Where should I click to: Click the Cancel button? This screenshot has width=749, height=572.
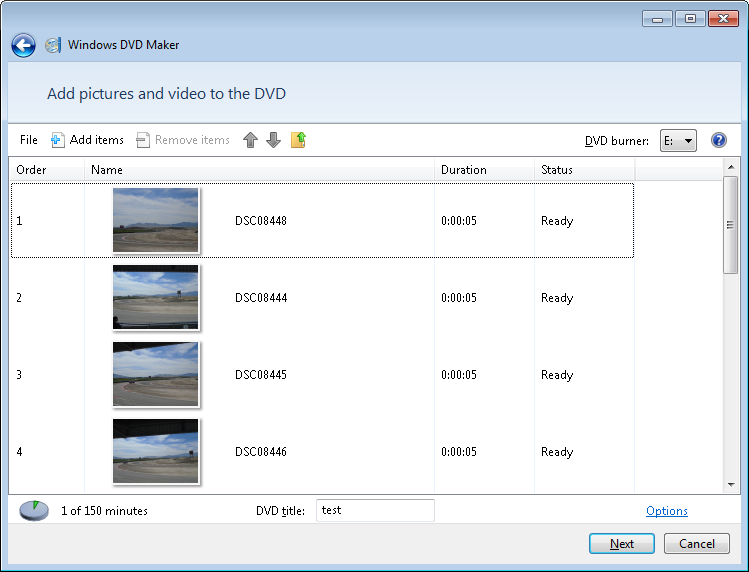[697, 544]
